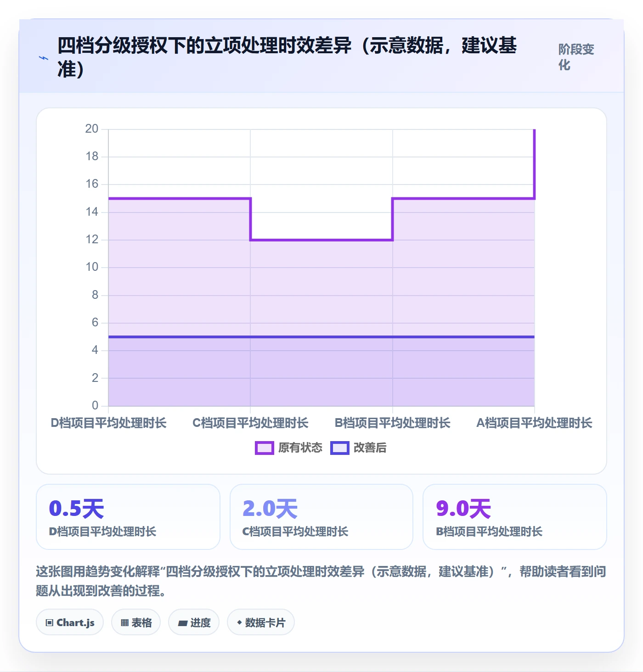The image size is (643, 672).
Task: Toggle the 改善后 legend entry
Action: click(x=359, y=448)
